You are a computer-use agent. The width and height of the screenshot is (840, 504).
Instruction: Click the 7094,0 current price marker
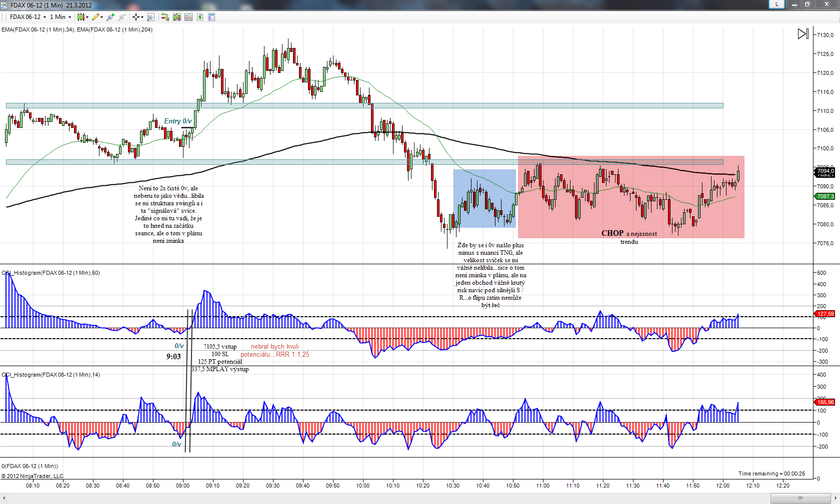click(x=825, y=171)
